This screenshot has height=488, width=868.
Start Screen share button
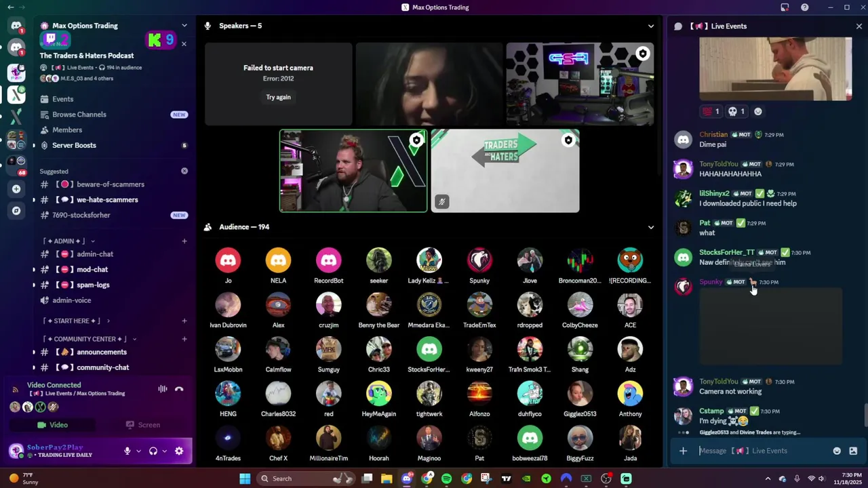[143, 425]
